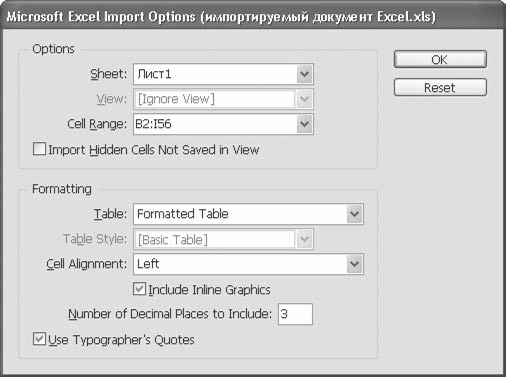506x377 pixels.
Task: Click the Reset button
Action: tap(440, 88)
